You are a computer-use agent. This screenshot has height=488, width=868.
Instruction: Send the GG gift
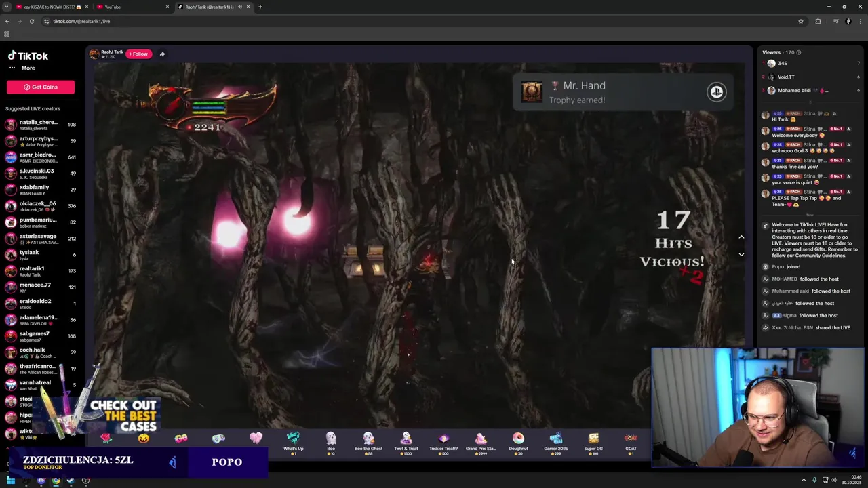(181, 439)
